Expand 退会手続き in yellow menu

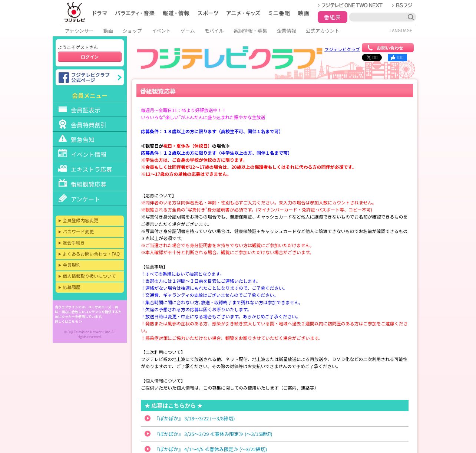click(90, 243)
